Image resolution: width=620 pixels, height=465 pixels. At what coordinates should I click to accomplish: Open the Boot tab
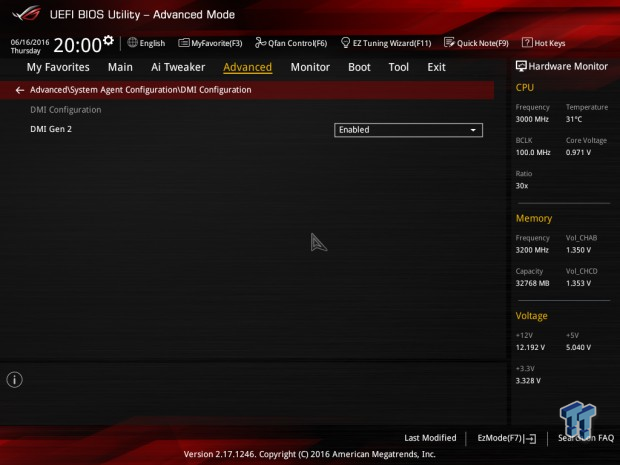pyautogui.click(x=359, y=67)
